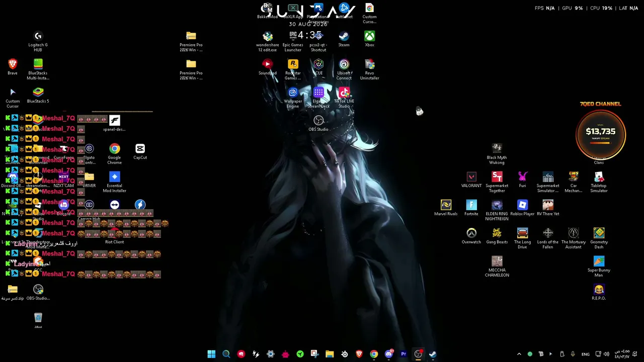Open the Elgato Stream Deck shortcut
This screenshot has height=362, width=644.
tap(318, 98)
